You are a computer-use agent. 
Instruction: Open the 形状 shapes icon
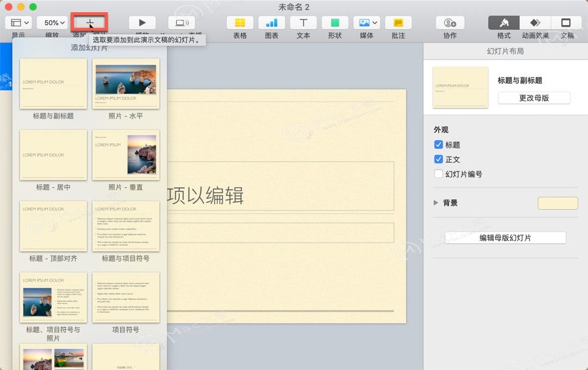pos(335,23)
